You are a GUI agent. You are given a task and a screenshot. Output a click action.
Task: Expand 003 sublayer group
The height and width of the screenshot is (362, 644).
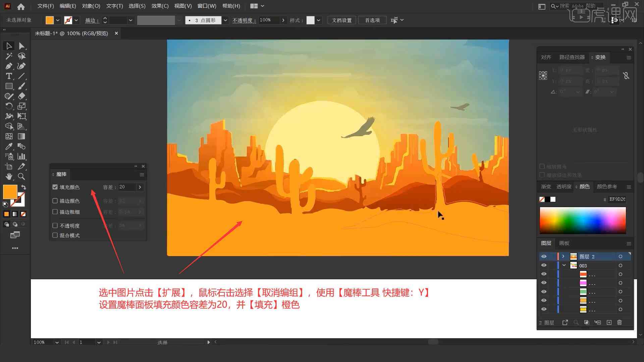[x=564, y=265]
